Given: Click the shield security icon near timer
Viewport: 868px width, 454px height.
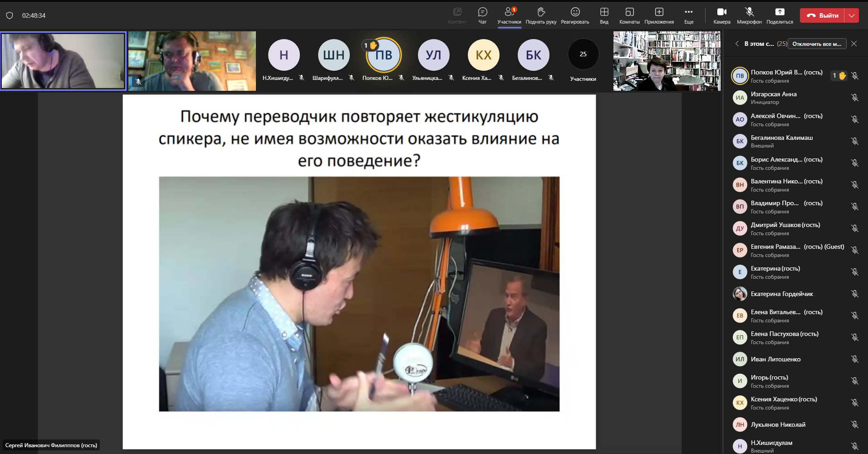Looking at the screenshot, I should coord(10,15).
